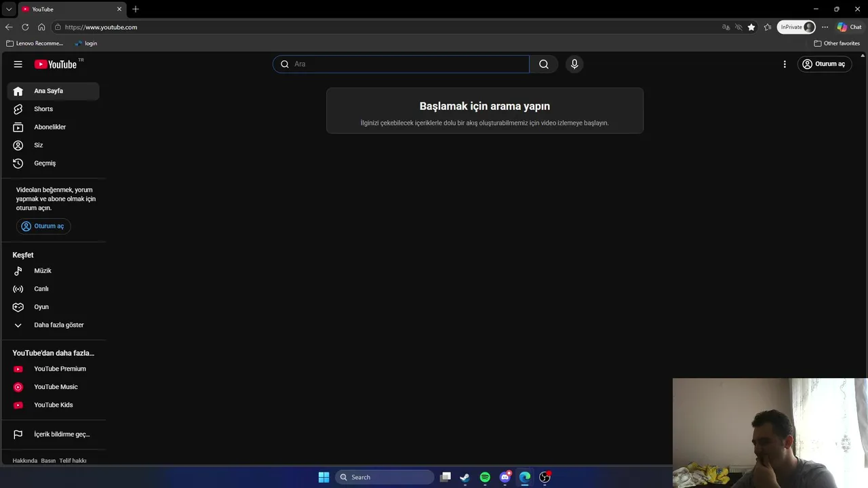This screenshot has width=868, height=488.
Task: Open the Favorites list icon
Action: tap(768, 27)
